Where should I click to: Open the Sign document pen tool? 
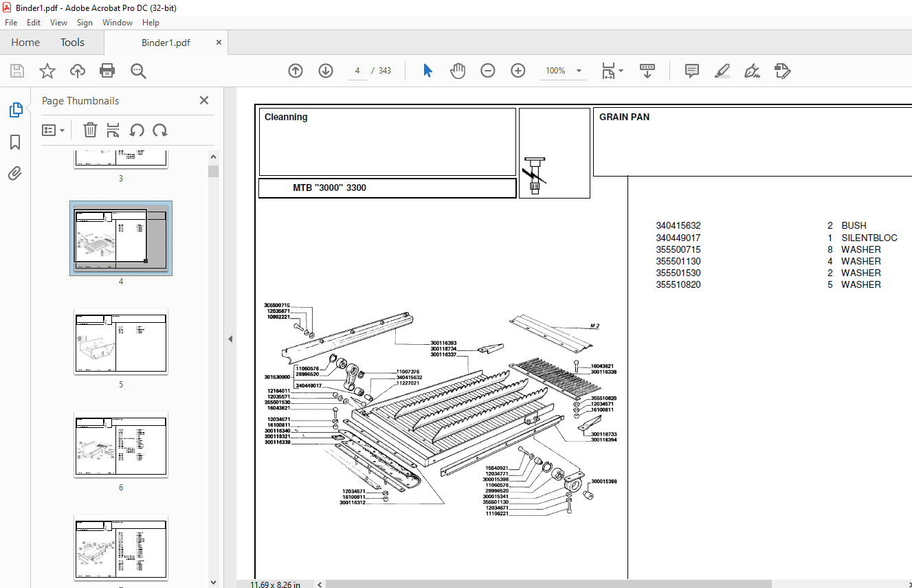click(x=752, y=71)
